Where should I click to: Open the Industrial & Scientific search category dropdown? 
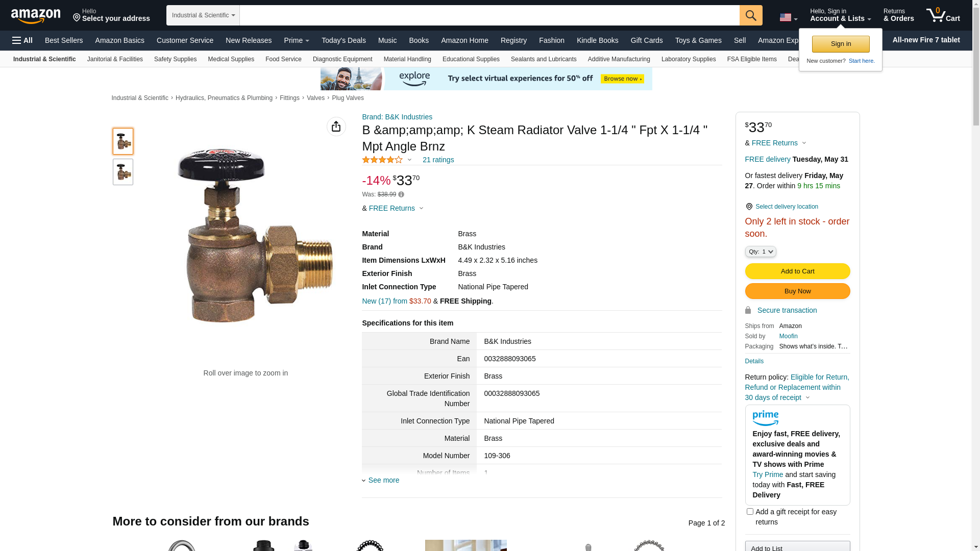pyautogui.click(x=203, y=15)
